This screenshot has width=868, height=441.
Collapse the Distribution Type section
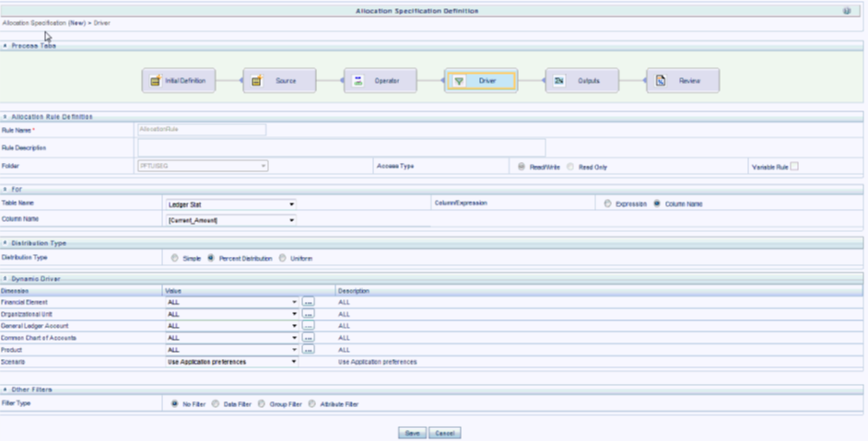coord(5,243)
